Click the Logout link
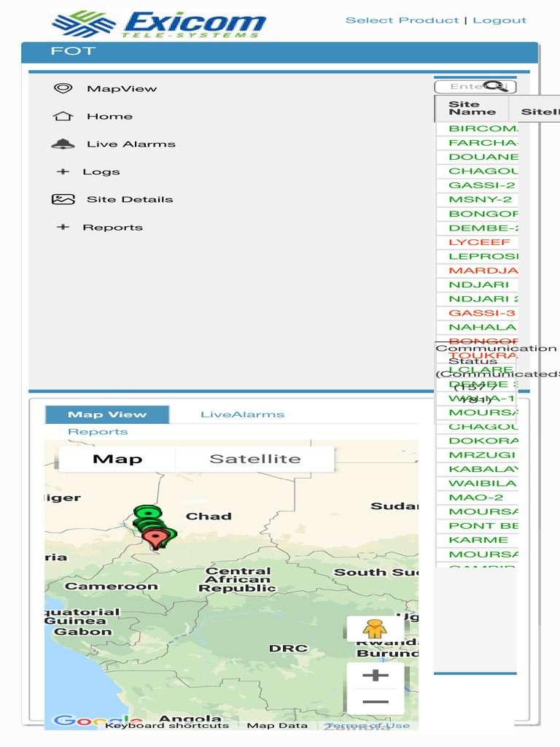This screenshot has height=747, width=560. pyautogui.click(x=499, y=20)
